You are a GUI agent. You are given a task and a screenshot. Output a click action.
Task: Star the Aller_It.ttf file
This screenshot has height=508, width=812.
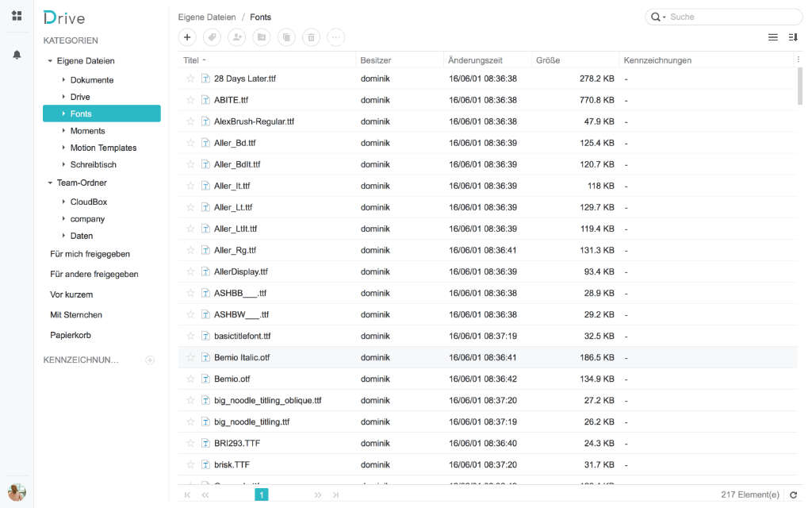pyautogui.click(x=190, y=186)
